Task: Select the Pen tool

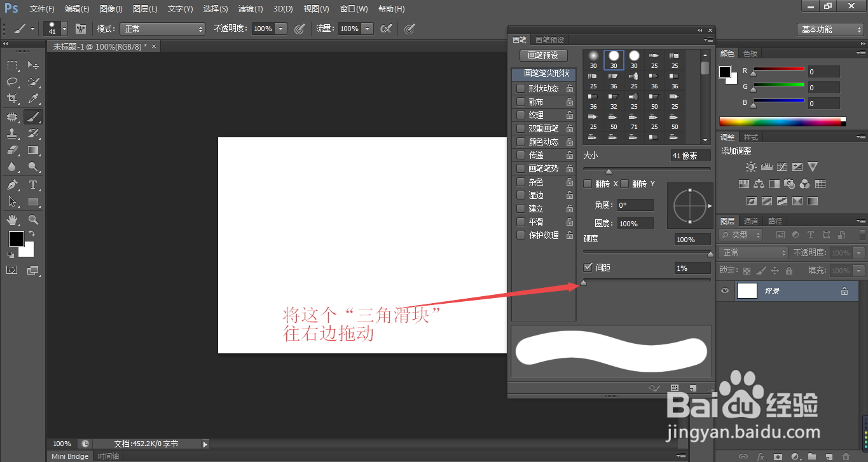Action: [13, 185]
